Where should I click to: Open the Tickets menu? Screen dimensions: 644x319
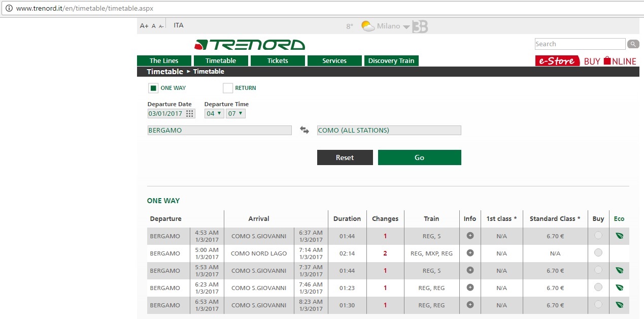click(278, 61)
